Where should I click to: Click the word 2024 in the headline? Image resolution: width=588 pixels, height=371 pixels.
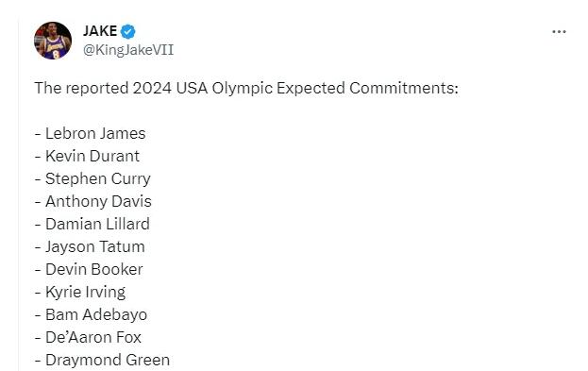[x=152, y=88]
